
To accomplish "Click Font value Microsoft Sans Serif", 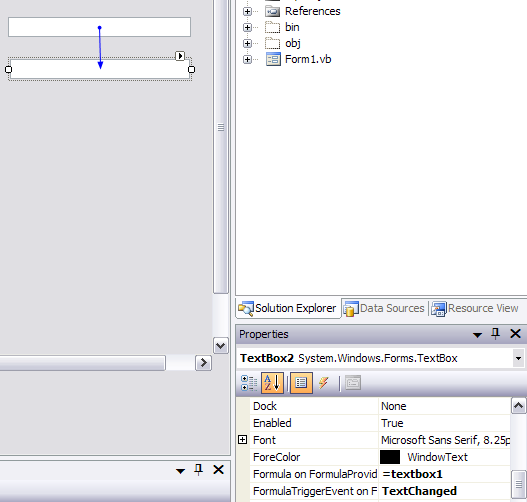I will pyautogui.click(x=445, y=440).
